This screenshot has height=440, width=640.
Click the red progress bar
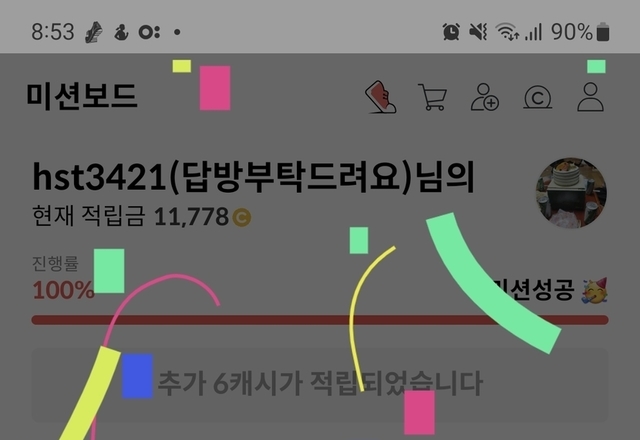(320, 320)
